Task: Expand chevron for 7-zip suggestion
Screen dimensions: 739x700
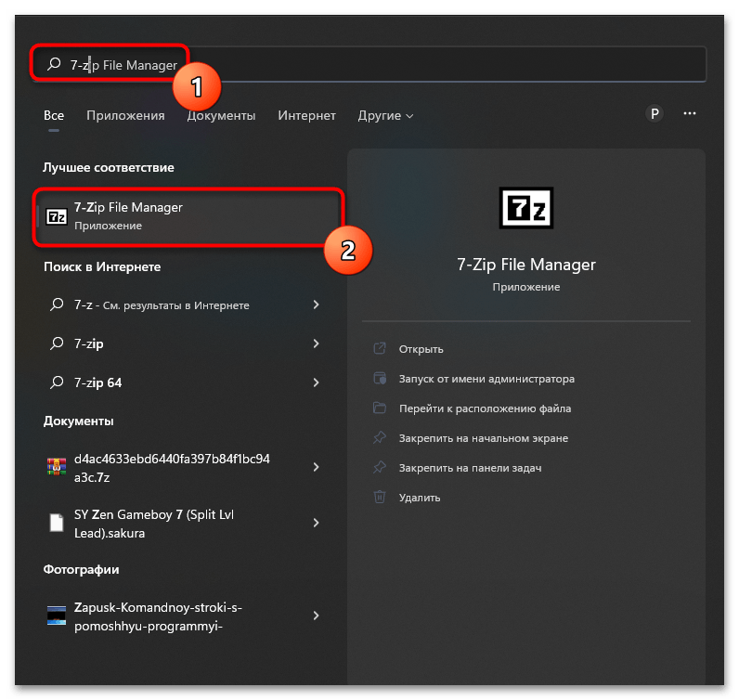Action: 316,344
